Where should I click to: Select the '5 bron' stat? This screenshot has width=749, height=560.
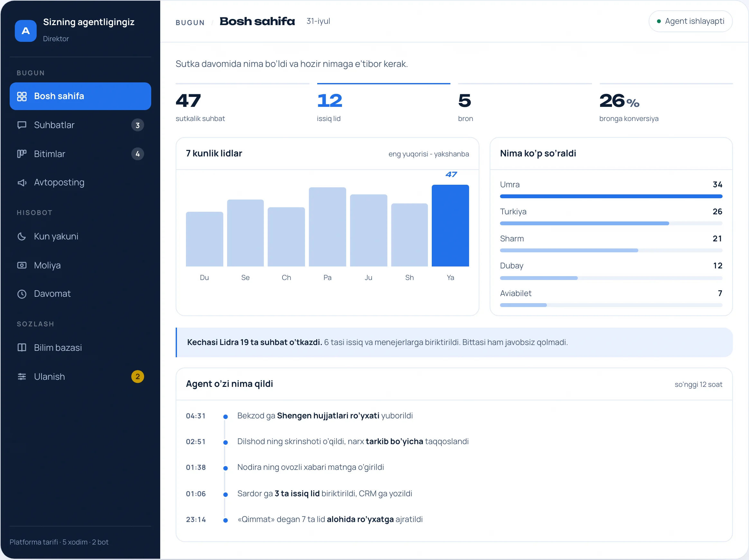pos(525,104)
